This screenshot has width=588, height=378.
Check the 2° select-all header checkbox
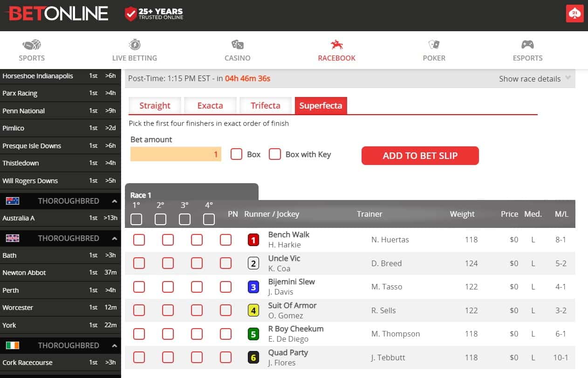(160, 219)
